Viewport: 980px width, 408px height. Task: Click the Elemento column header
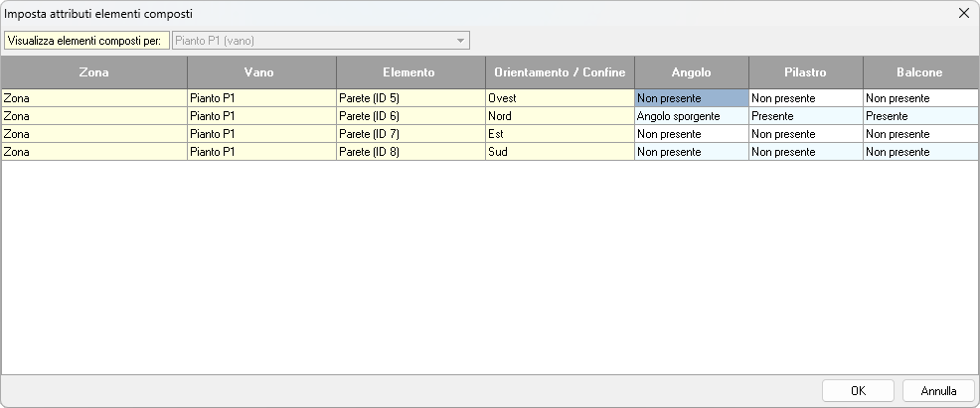[409, 72]
